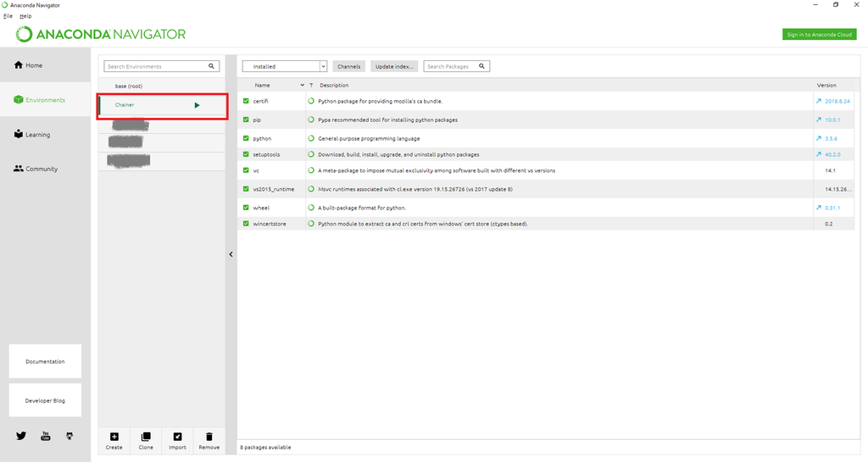Toggle the python package checkbox
This screenshot has width=868, height=462.
point(246,138)
